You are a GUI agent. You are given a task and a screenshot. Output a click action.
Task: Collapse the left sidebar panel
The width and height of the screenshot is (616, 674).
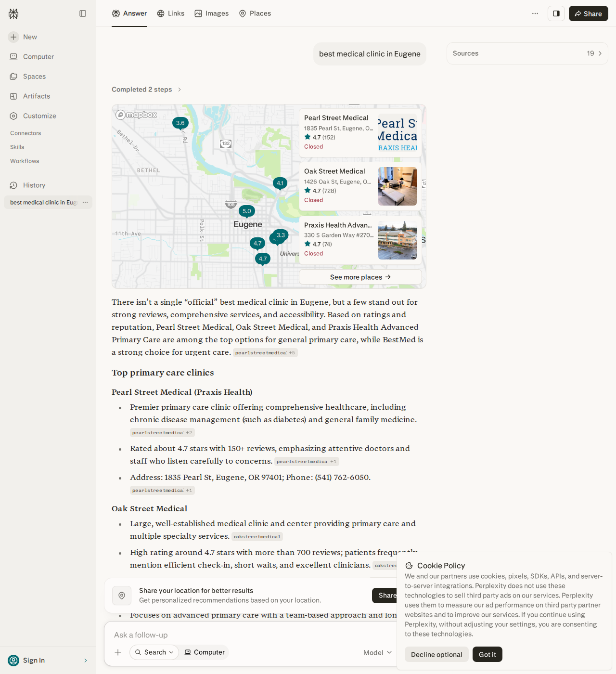[83, 13]
